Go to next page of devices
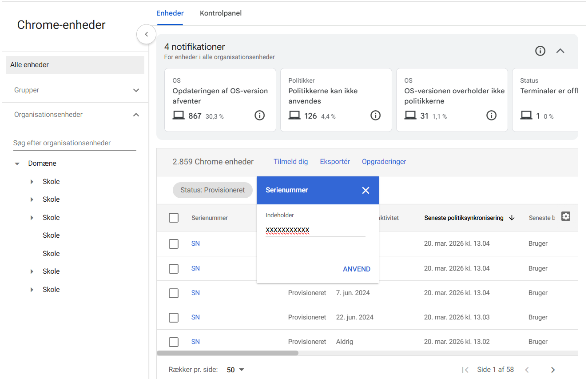 point(553,370)
